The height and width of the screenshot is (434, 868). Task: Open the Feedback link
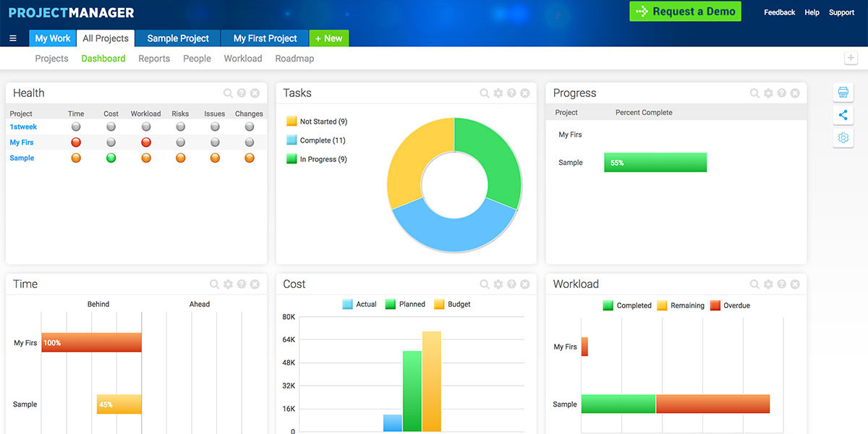[779, 12]
